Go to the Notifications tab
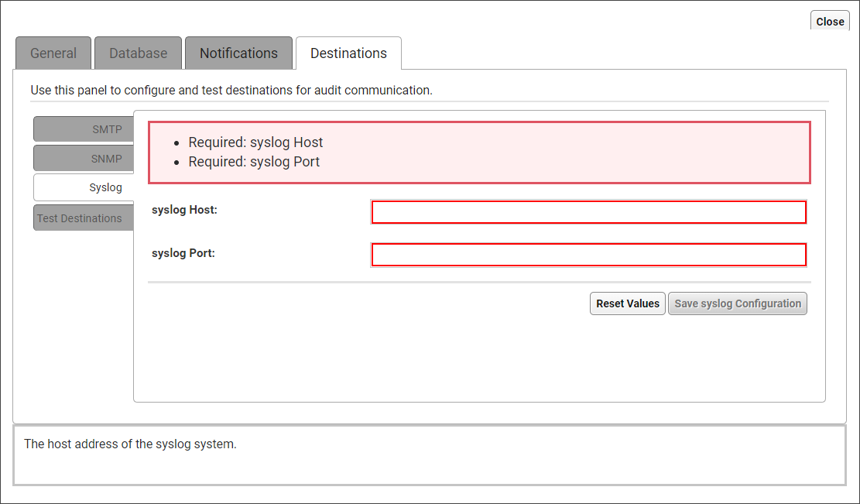 pos(238,53)
